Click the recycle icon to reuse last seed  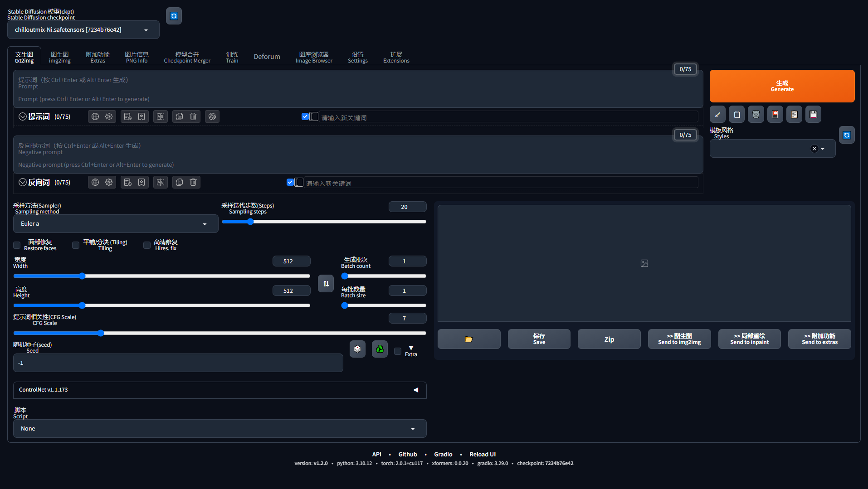[x=380, y=349]
